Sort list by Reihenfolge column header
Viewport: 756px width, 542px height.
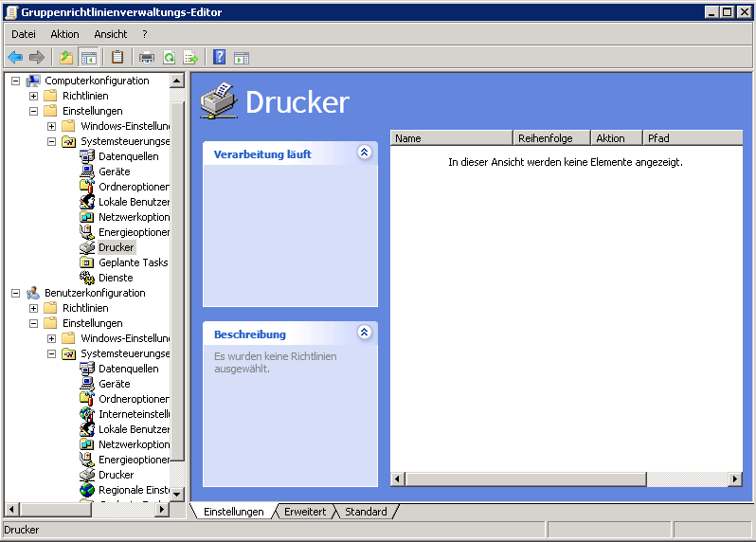tap(551, 138)
